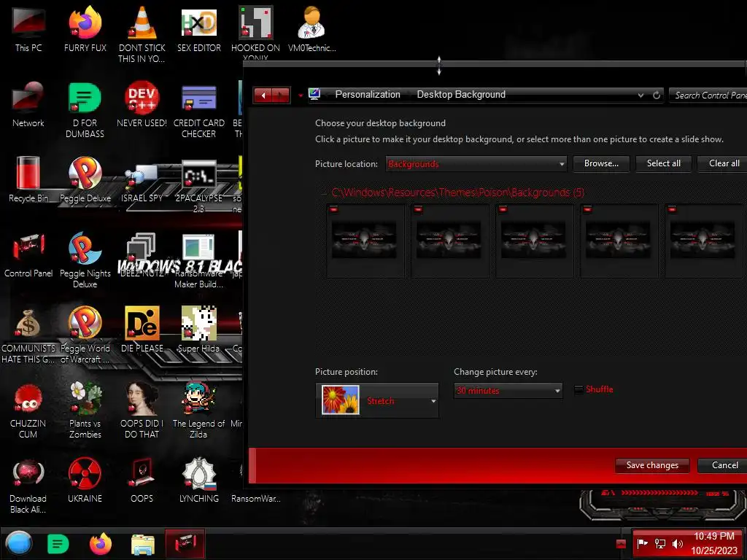Open the LYNCHING desktop shortcut
747x560 pixels.
point(198,481)
